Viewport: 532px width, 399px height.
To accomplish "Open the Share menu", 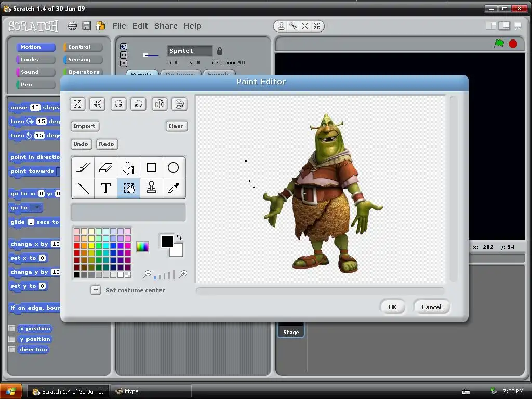I will point(166,26).
